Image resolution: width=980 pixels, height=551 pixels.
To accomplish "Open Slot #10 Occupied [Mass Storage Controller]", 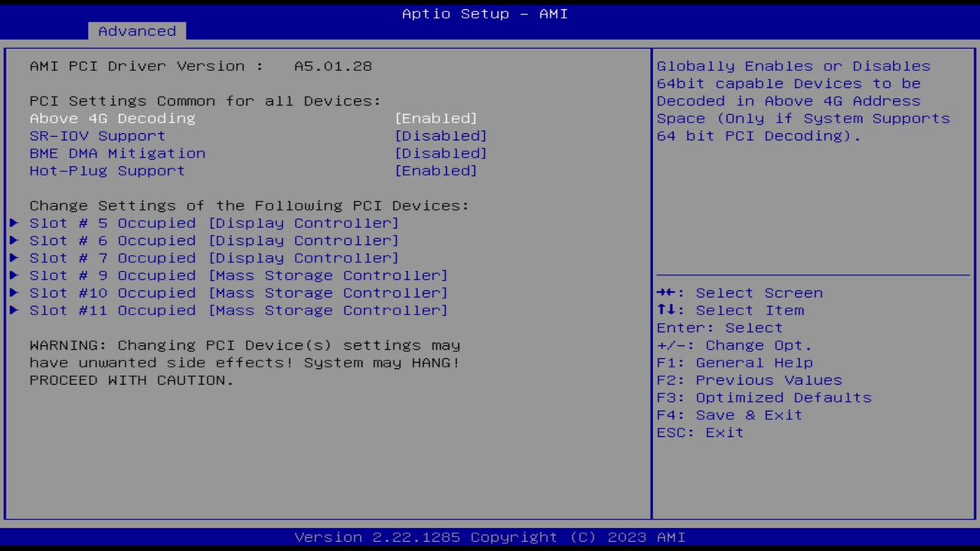I will tap(239, 293).
